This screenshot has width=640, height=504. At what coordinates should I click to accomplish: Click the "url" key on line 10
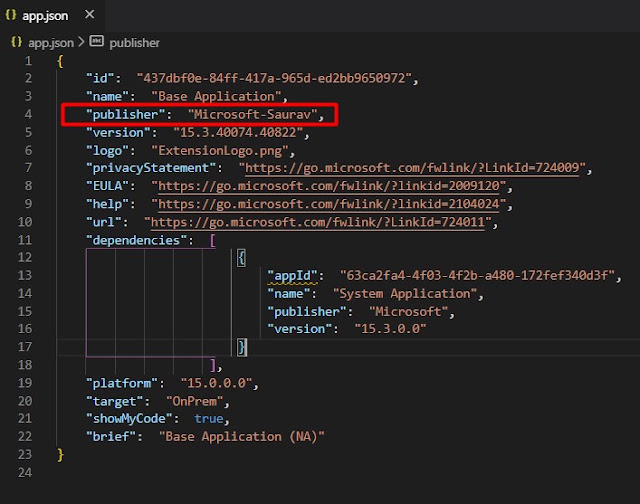tap(104, 222)
